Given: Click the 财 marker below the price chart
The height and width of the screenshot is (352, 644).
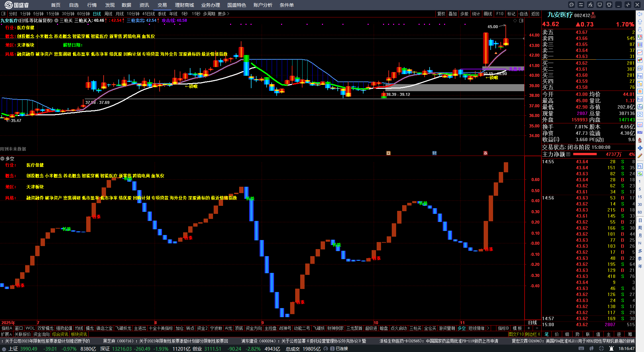Looking at the screenshot, I should pos(434,153).
